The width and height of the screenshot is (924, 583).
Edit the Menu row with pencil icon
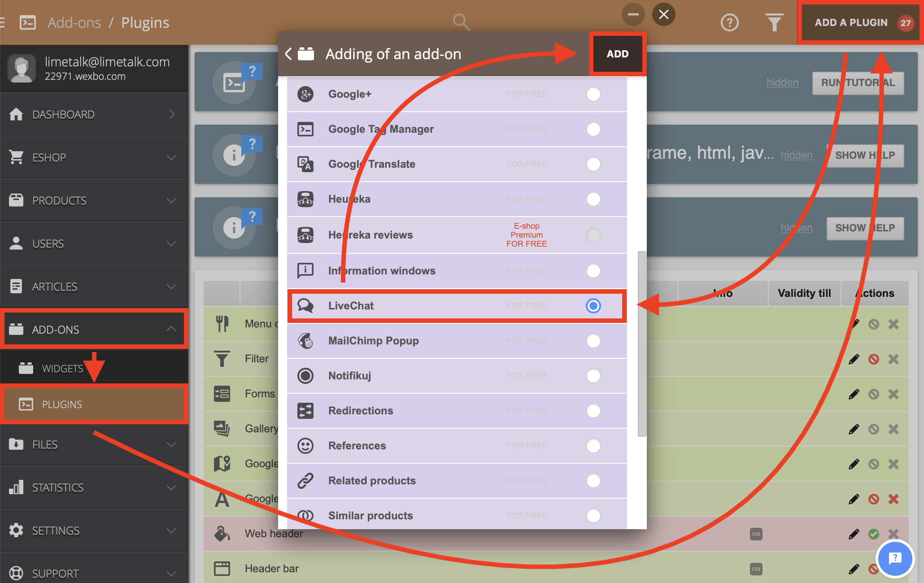pos(854,324)
